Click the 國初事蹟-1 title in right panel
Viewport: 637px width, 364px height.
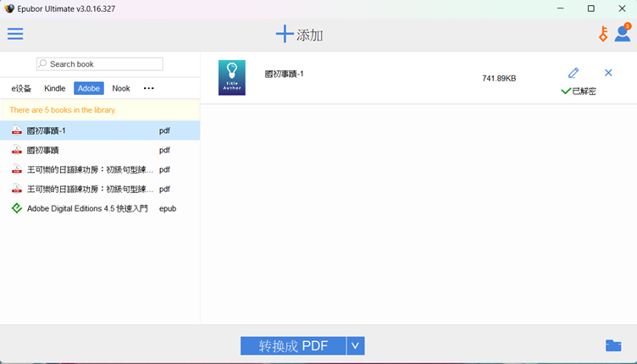click(284, 74)
